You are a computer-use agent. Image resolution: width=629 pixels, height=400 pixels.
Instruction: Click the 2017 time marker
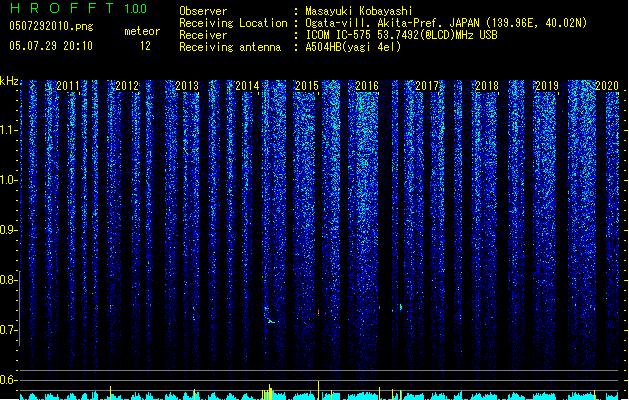pos(427,86)
